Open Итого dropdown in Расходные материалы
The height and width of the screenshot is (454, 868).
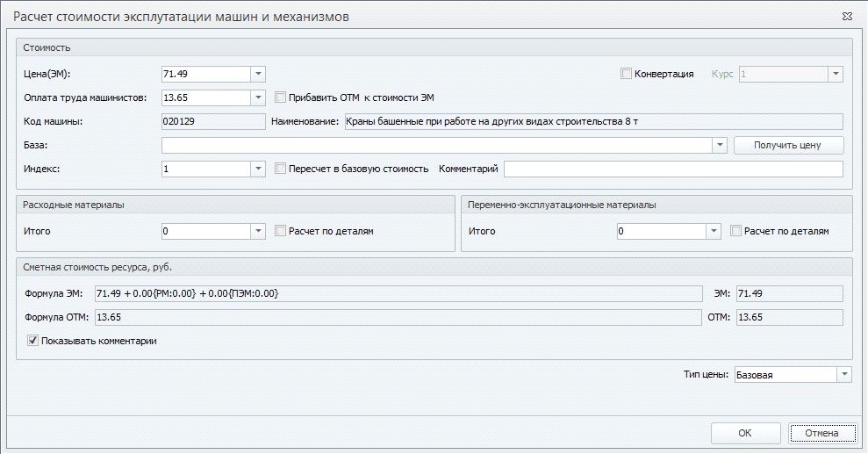(x=258, y=232)
